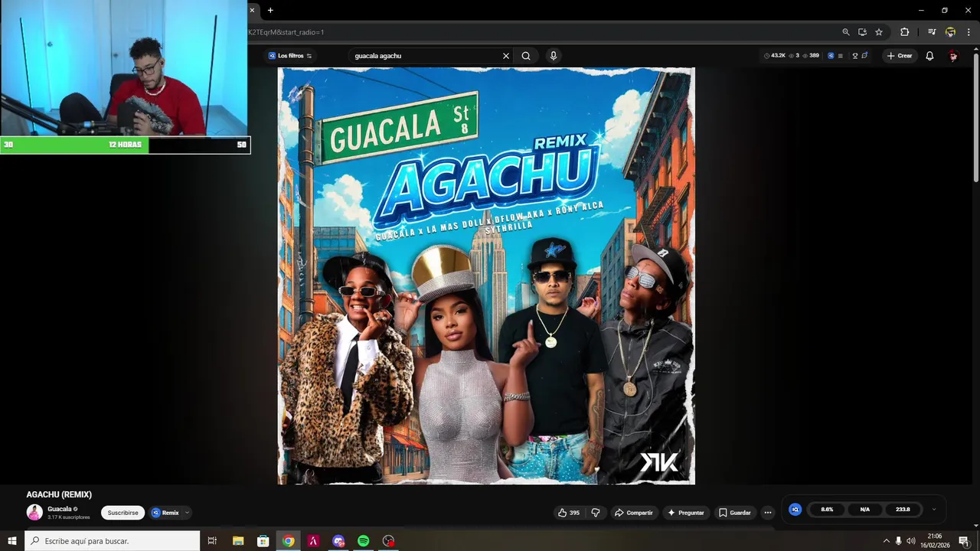The image size is (980, 551).
Task: Show hidden system tray icons
Action: (887, 541)
